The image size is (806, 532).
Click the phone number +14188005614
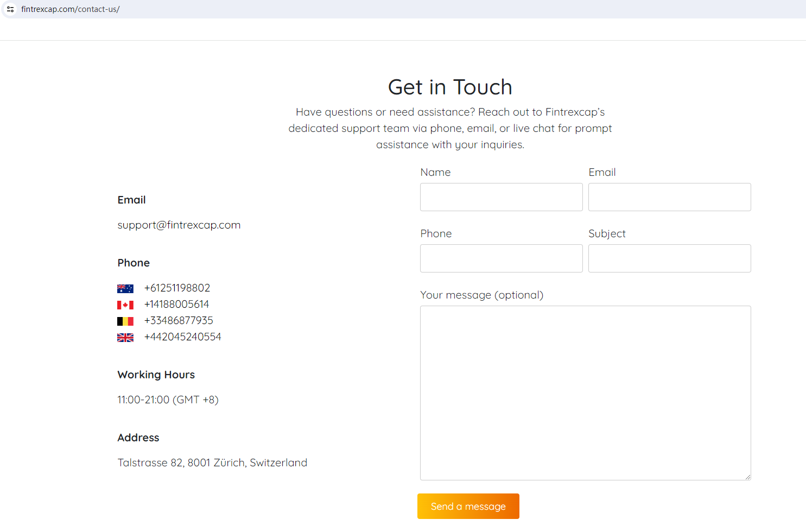click(x=176, y=305)
